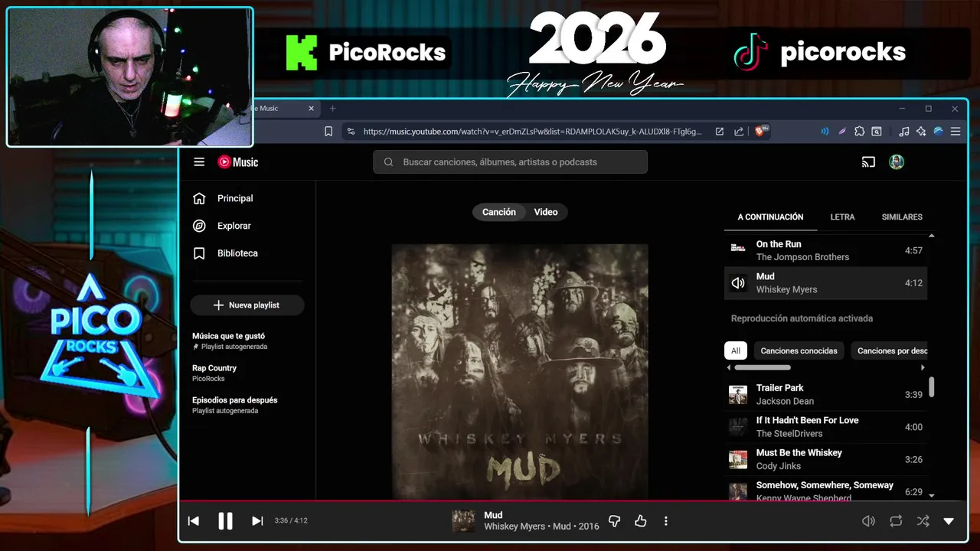Click the cast to device icon
This screenshot has height=551, width=980.
tap(868, 161)
